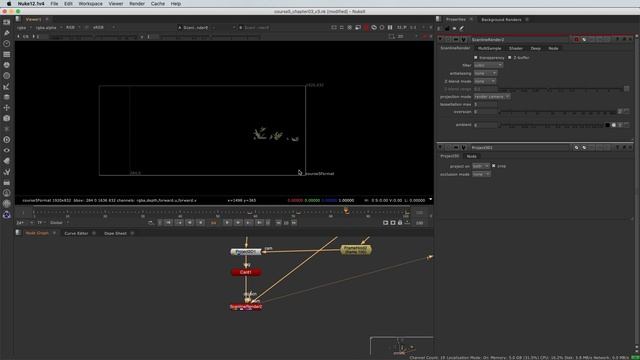Toggle the Z-buffer checkbox
The width and height of the screenshot is (640, 360).
pos(509,58)
